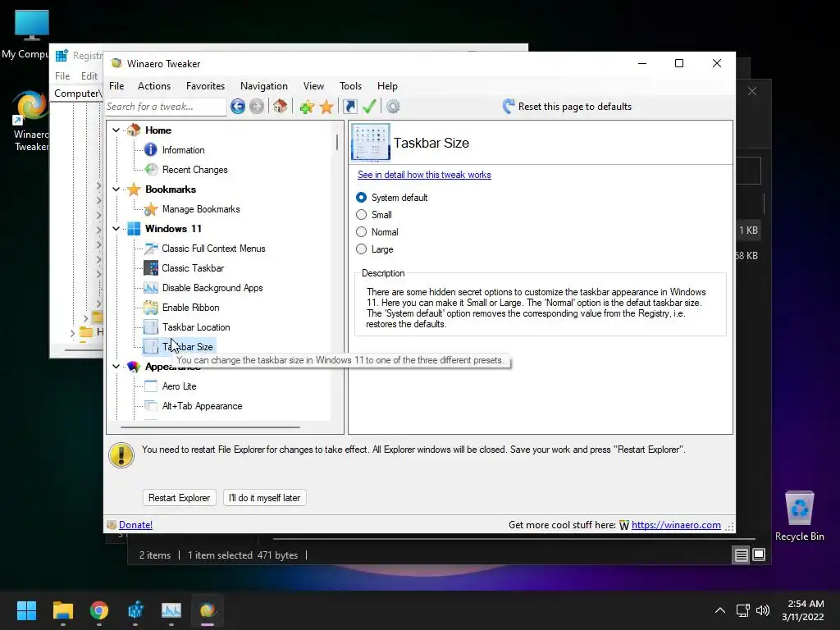The height and width of the screenshot is (630, 840).
Task: Open bookmarks gold star toolbar icon
Action: pyautogui.click(x=326, y=107)
